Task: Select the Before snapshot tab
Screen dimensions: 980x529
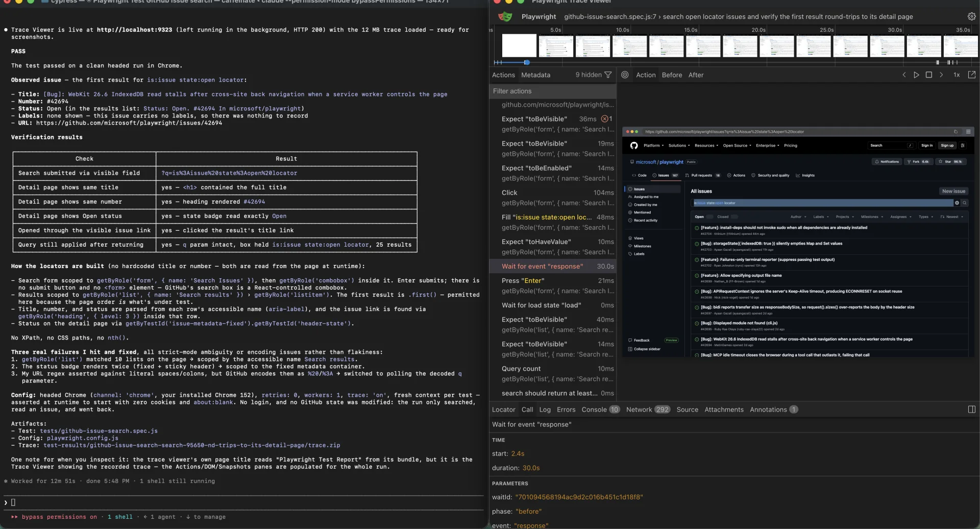Action: (672, 75)
